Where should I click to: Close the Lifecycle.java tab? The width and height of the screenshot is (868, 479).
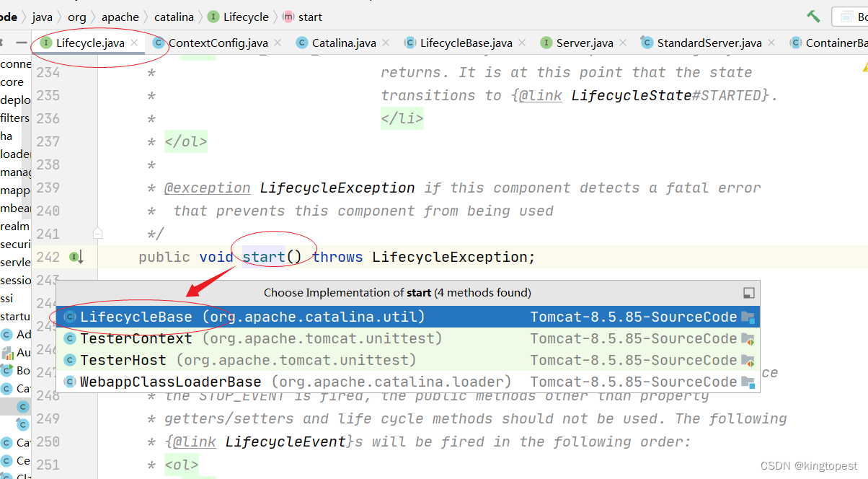coord(134,43)
